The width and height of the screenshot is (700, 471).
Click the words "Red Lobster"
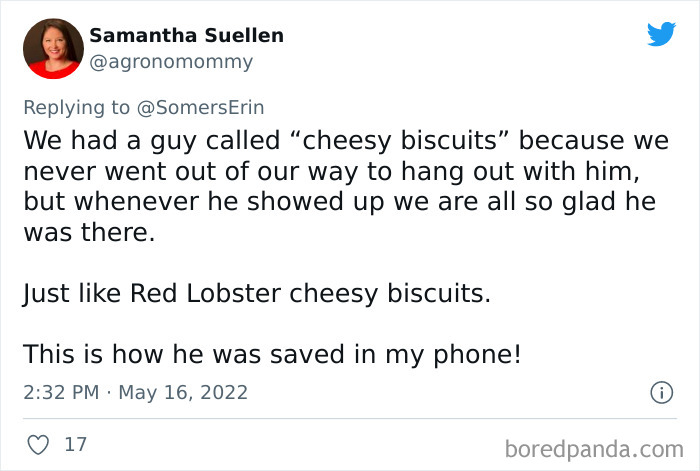[x=205, y=294]
